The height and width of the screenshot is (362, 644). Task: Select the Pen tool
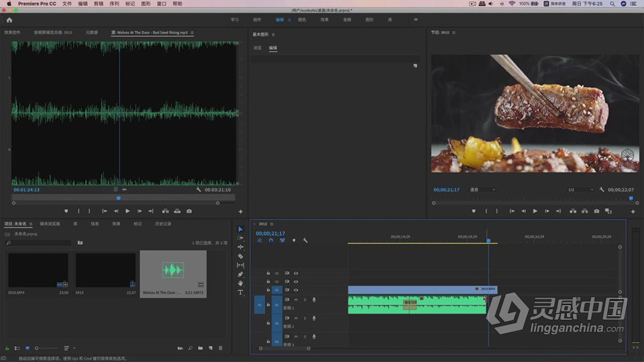[x=240, y=274]
